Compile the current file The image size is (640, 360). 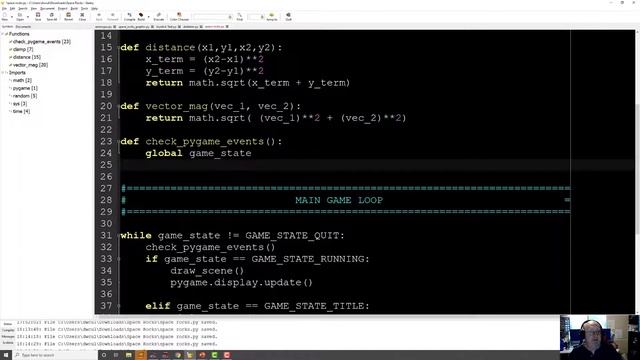(x=129, y=16)
